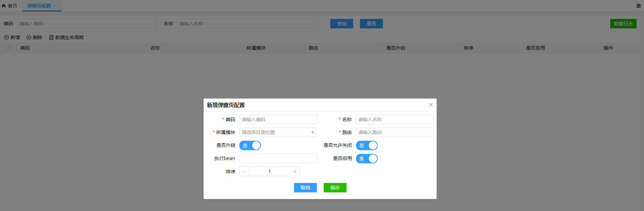Close the 弹窗页配置 tab with its x icon
Image resolution: width=644 pixels, height=211 pixels.
point(55,6)
